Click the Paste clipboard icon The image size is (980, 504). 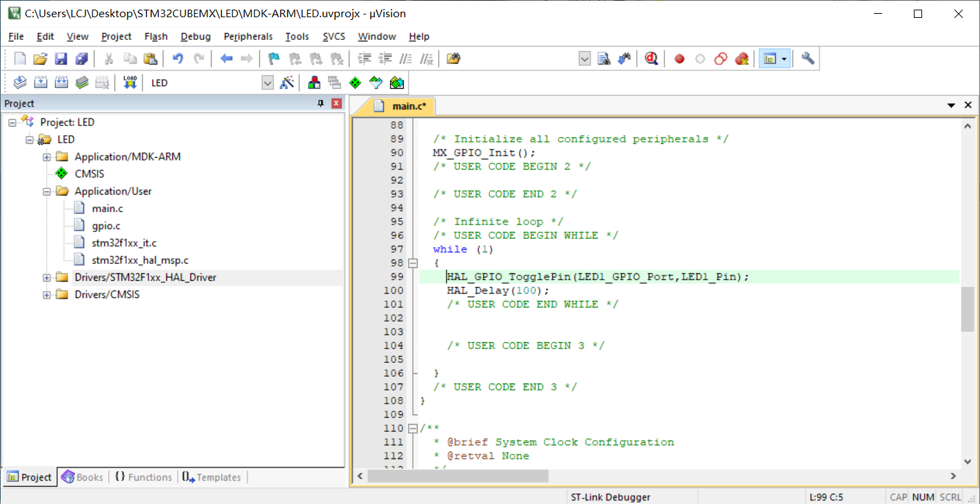[x=150, y=59]
